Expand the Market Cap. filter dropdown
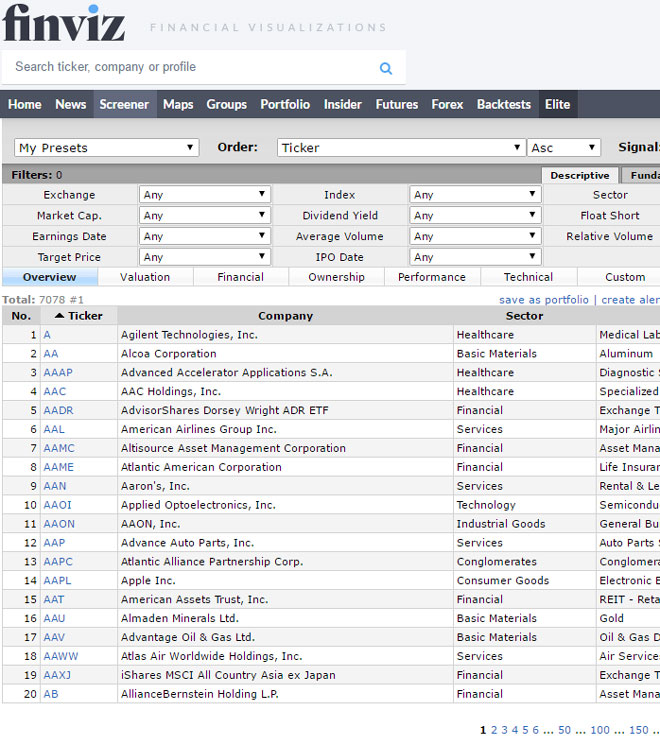Screen dimensions: 660x745 point(205,215)
